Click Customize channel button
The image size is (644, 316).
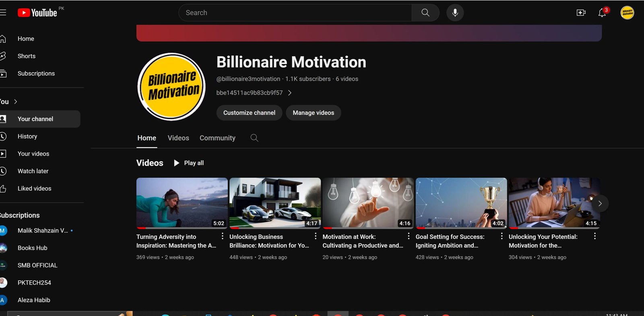pos(249,113)
